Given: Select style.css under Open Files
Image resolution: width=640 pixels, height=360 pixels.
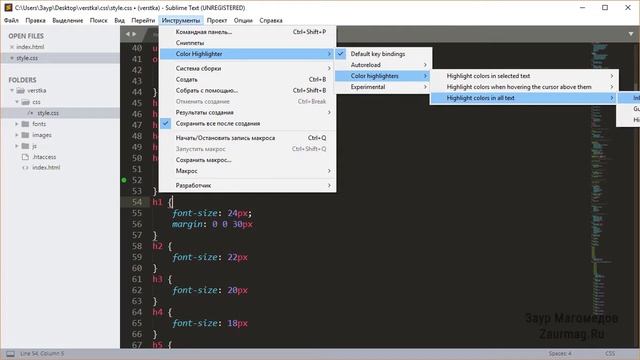Looking at the screenshot, I should tap(27, 58).
